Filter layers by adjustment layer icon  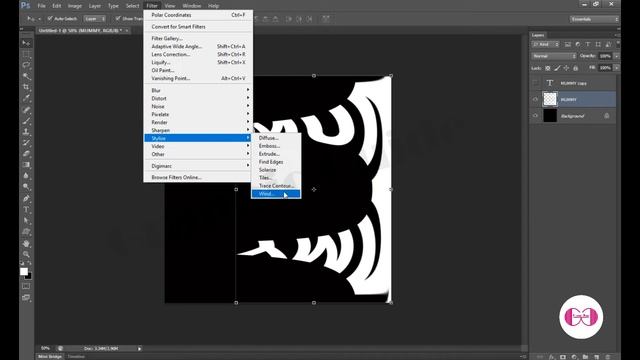click(x=578, y=44)
